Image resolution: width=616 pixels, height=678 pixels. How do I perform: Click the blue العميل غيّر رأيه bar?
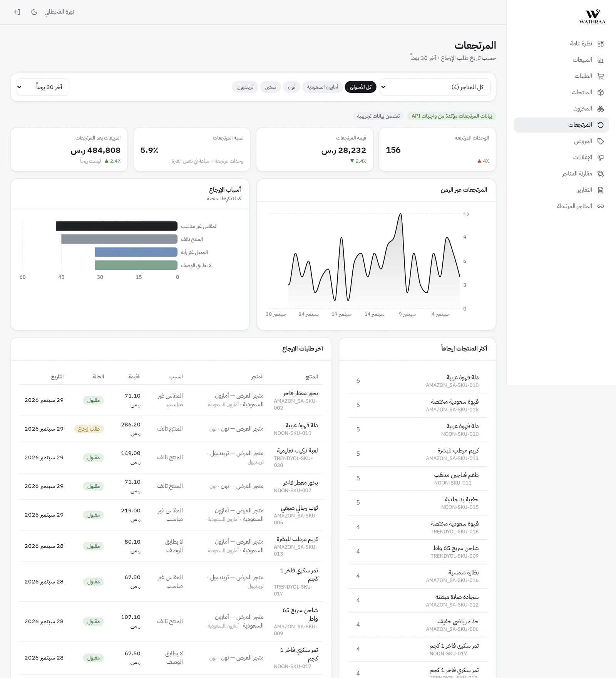pyautogui.click(x=136, y=252)
